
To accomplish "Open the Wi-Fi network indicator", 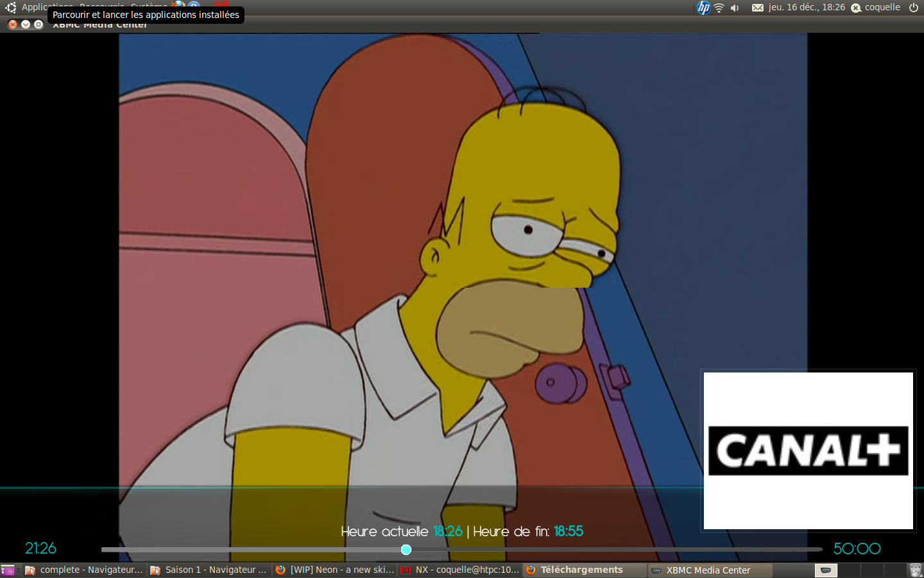I will pyautogui.click(x=719, y=8).
